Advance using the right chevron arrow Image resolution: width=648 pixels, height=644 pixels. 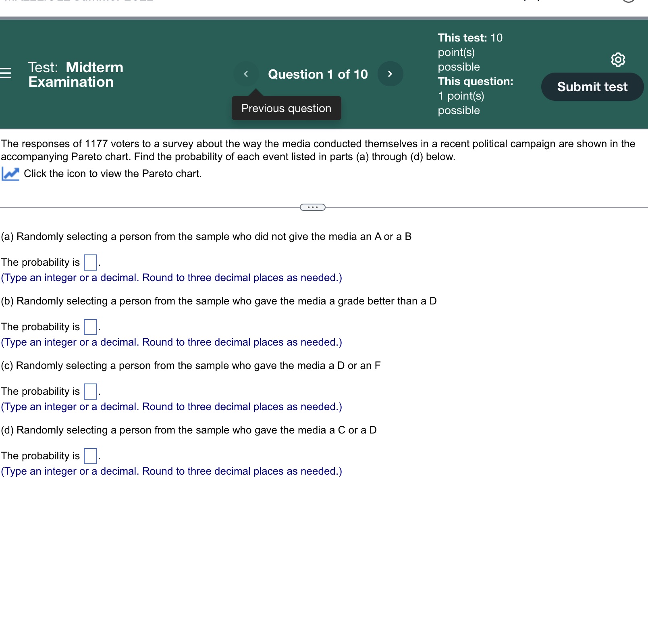(x=390, y=74)
